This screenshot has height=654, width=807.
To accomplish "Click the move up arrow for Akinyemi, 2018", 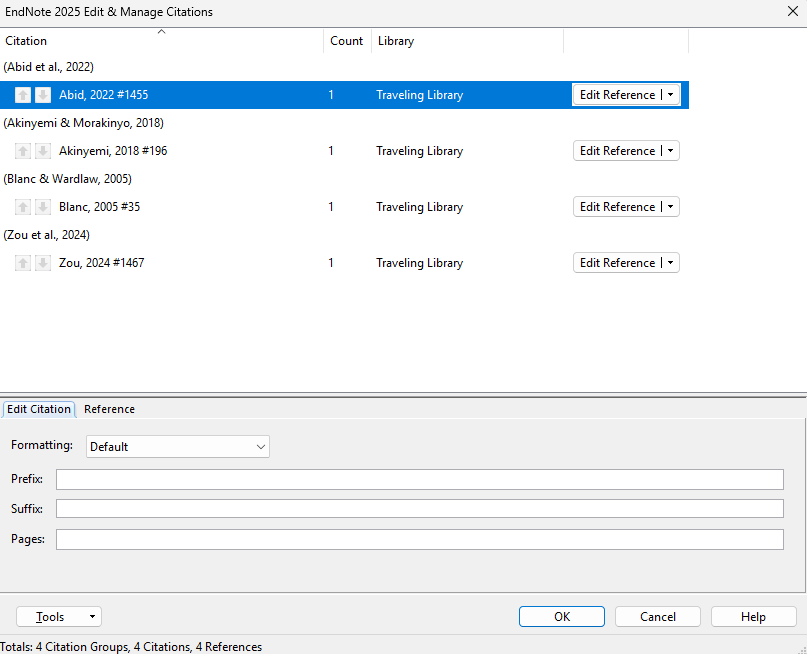I will (x=23, y=151).
